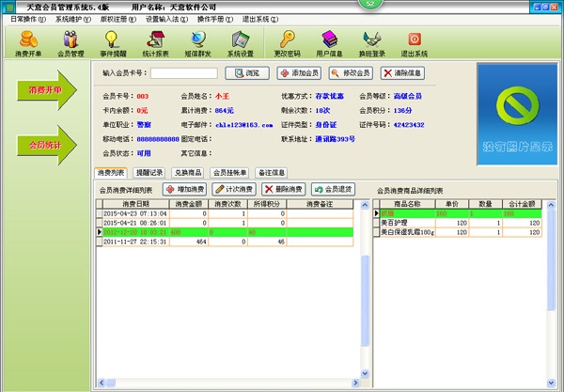
Task: Click the 消费开单 green arrow
Action: coord(47,90)
